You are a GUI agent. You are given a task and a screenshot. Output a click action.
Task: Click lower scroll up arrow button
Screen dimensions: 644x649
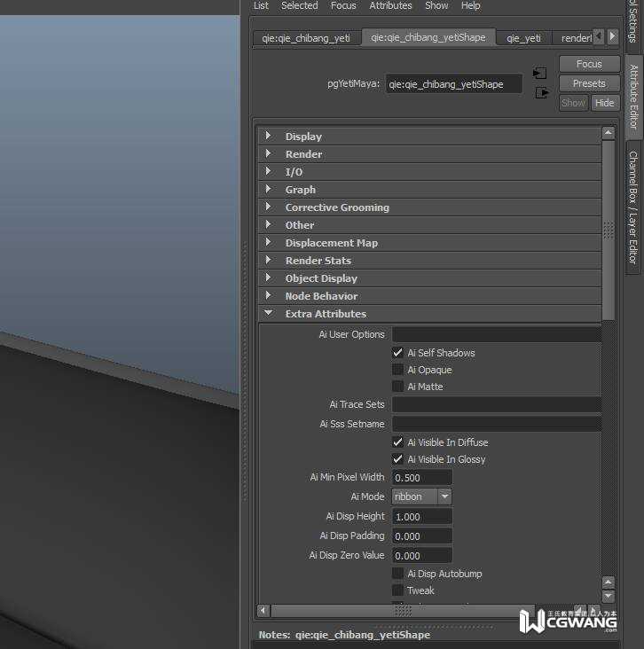coord(608,583)
